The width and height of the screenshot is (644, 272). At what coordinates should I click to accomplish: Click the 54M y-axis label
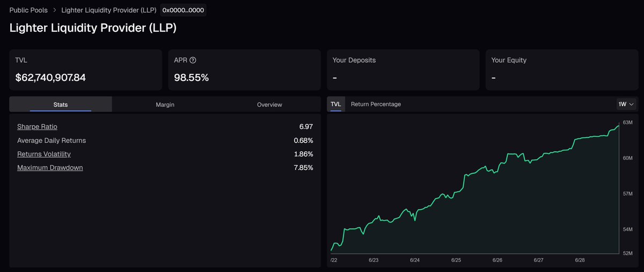pyautogui.click(x=628, y=230)
